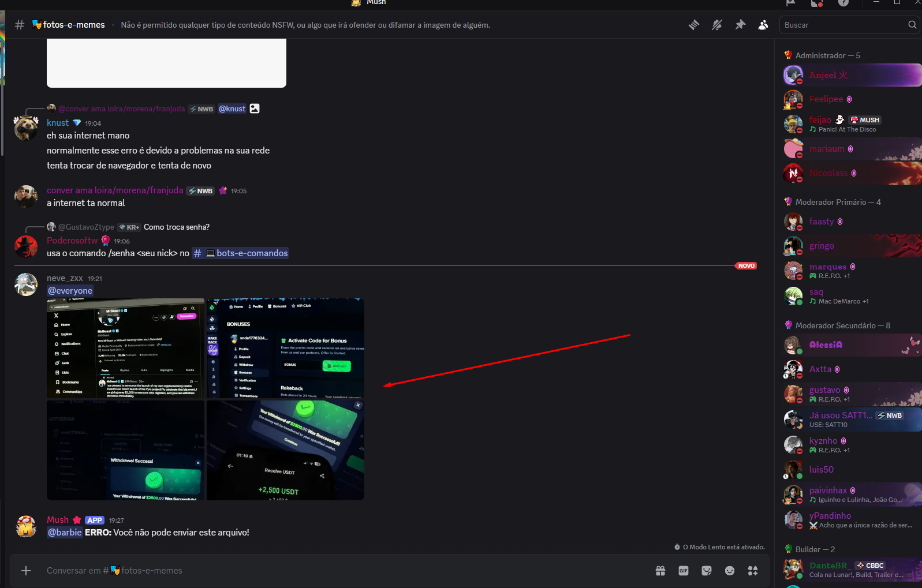Click username 'conver ama loira/morena/franjuda'
The width and height of the screenshot is (922, 588).
click(x=115, y=190)
